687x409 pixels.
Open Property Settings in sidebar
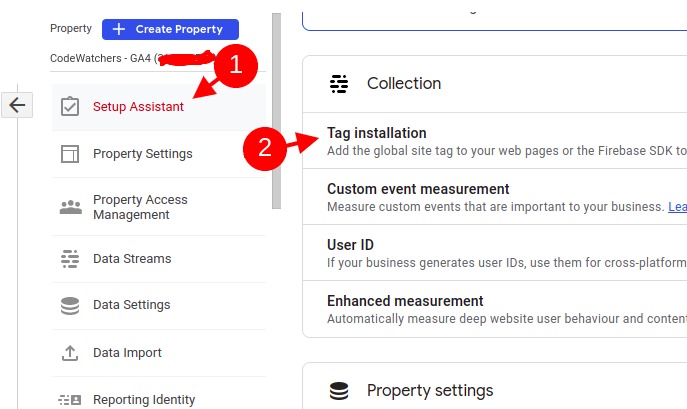(x=159, y=154)
